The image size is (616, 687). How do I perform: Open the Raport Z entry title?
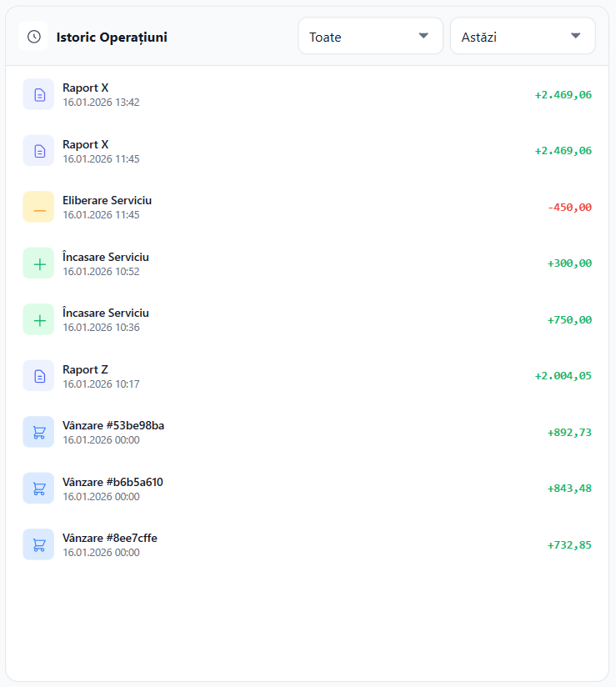pos(85,369)
